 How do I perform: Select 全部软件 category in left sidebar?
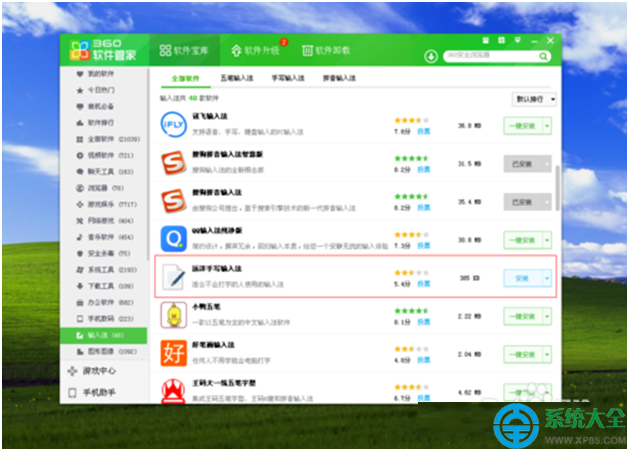pyautogui.click(x=107, y=139)
